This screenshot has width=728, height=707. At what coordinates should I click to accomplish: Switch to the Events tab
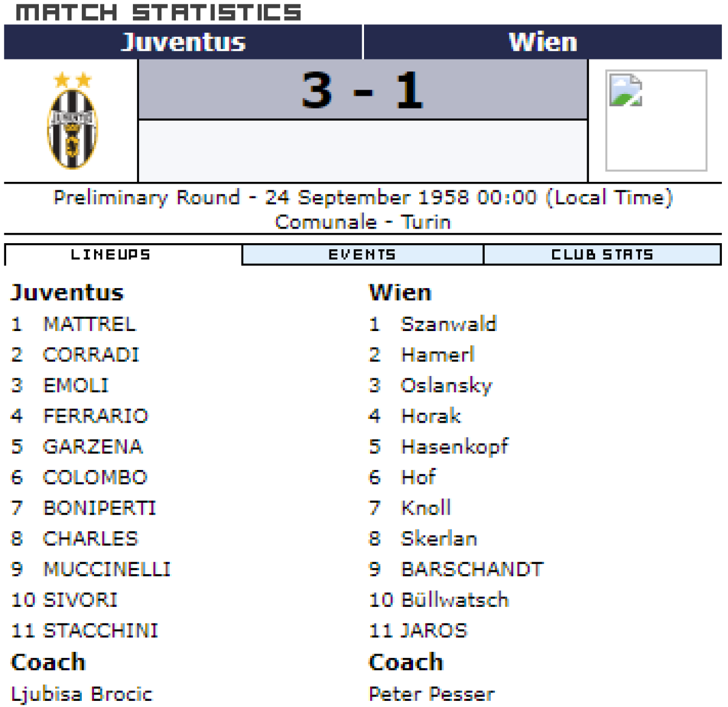click(362, 255)
